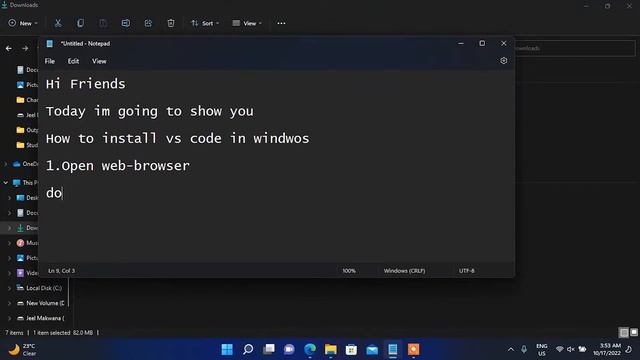Image resolution: width=640 pixels, height=360 pixels.
Task: Click the New button in File Explorer
Action: [x=23, y=23]
